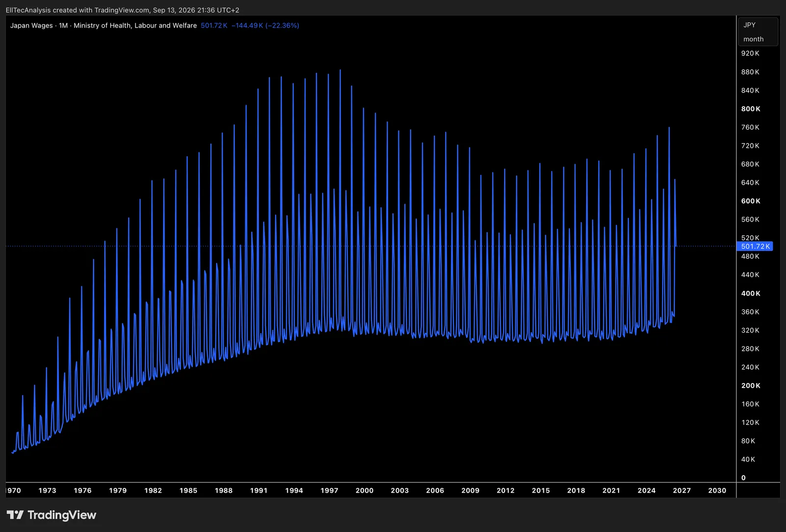Click the 2027 time axis label

point(682,491)
